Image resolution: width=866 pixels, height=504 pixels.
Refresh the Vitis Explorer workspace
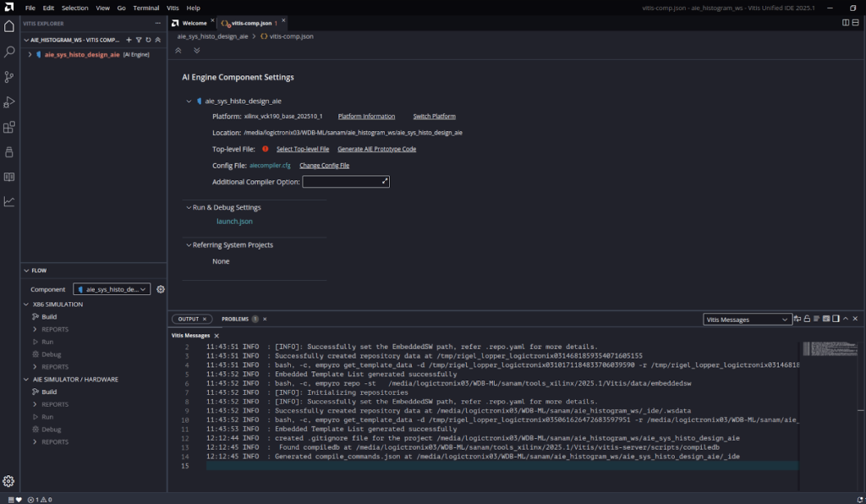[x=148, y=40]
